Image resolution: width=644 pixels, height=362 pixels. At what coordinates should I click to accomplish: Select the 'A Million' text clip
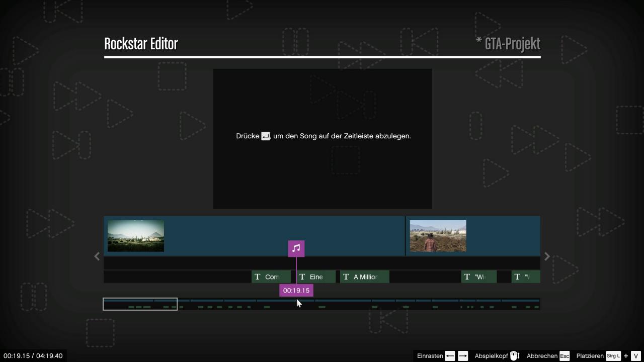coord(365,277)
